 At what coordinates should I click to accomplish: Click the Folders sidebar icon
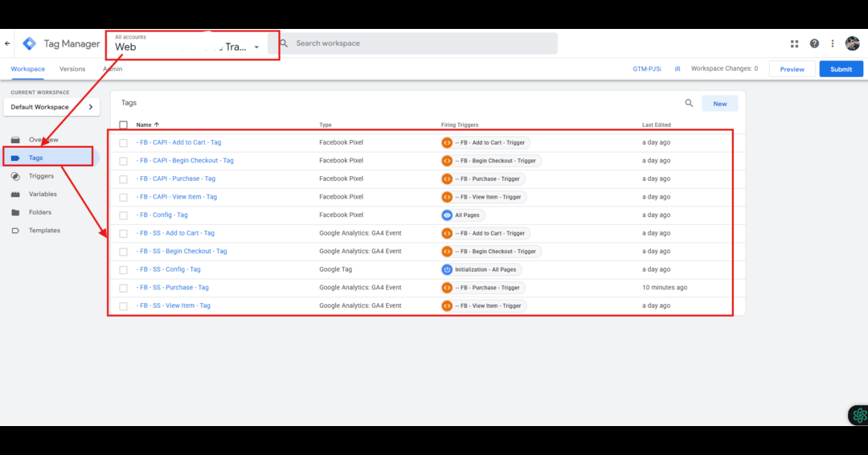pos(15,212)
